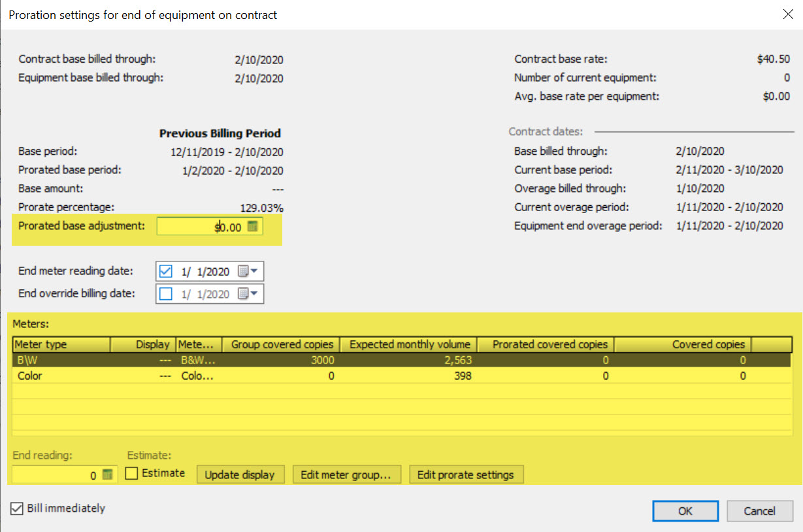The height and width of the screenshot is (532, 803).
Task: Sort by Covered copies column header
Action: point(683,344)
